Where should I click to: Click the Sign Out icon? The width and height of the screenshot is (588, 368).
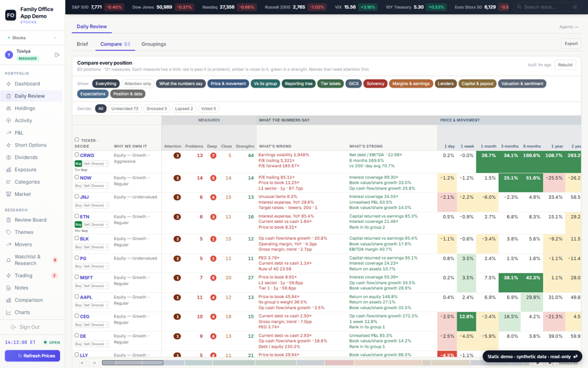click(14, 327)
